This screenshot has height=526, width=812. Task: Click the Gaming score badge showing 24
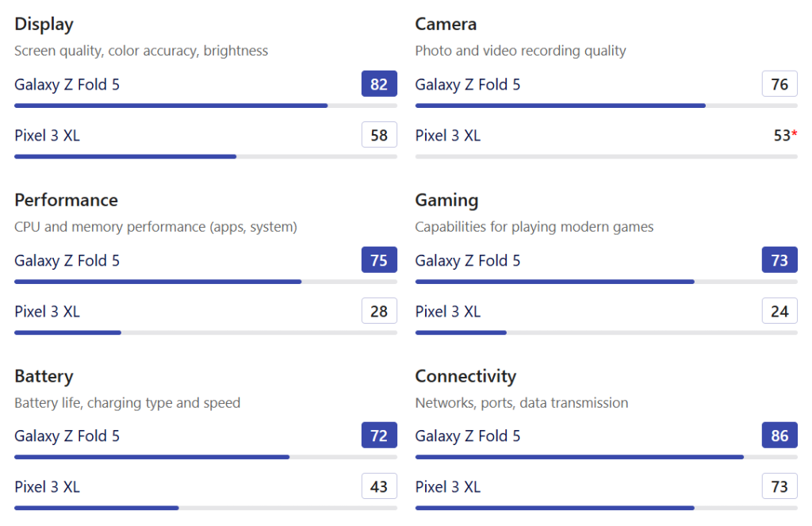[779, 311]
